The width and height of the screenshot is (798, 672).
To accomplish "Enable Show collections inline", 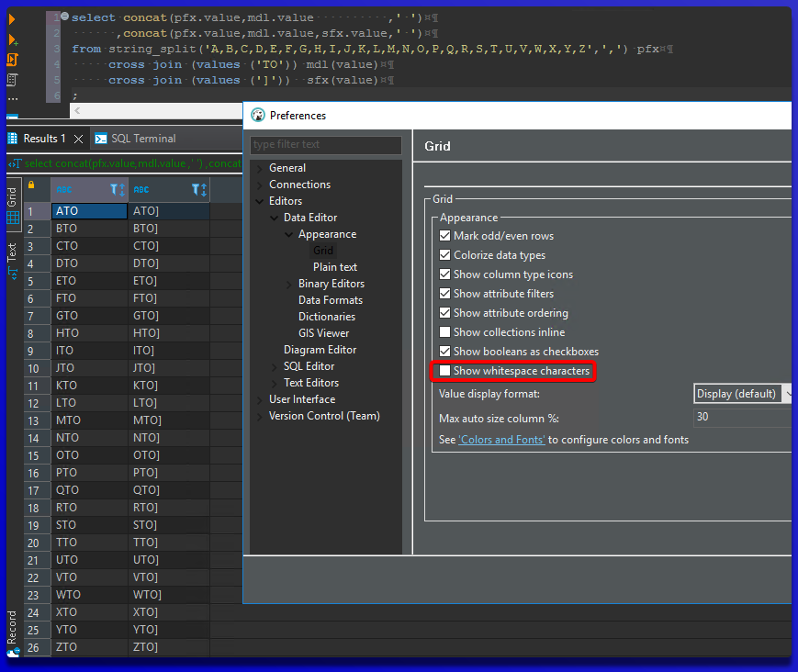I will point(444,332).
